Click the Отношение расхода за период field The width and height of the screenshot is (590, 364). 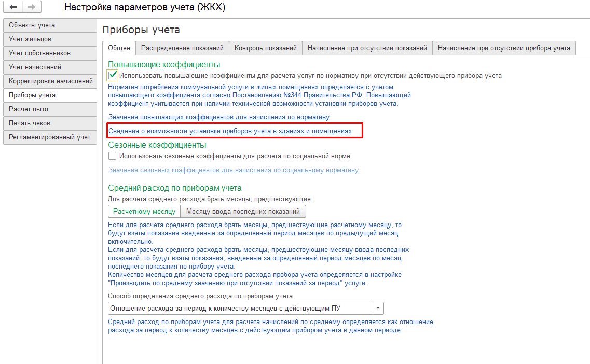240,309
